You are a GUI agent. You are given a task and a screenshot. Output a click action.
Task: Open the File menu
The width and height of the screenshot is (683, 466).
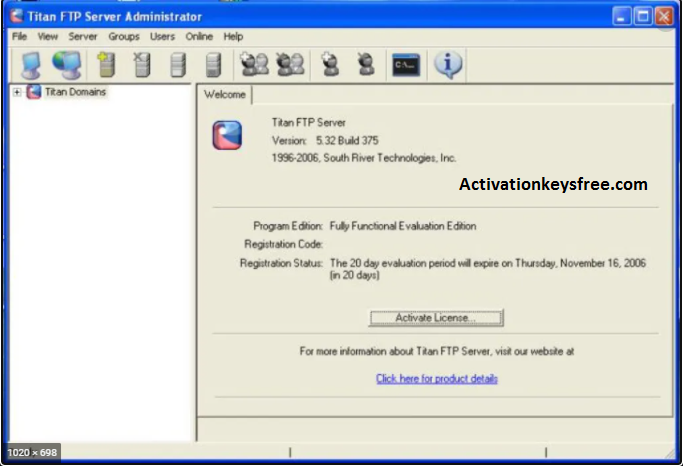point(19,37)
